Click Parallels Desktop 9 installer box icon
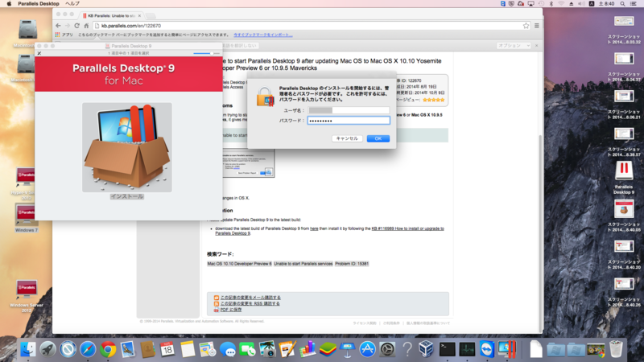Screen dimensions: 644x362 pyautogui.click(x=127, y=147)
